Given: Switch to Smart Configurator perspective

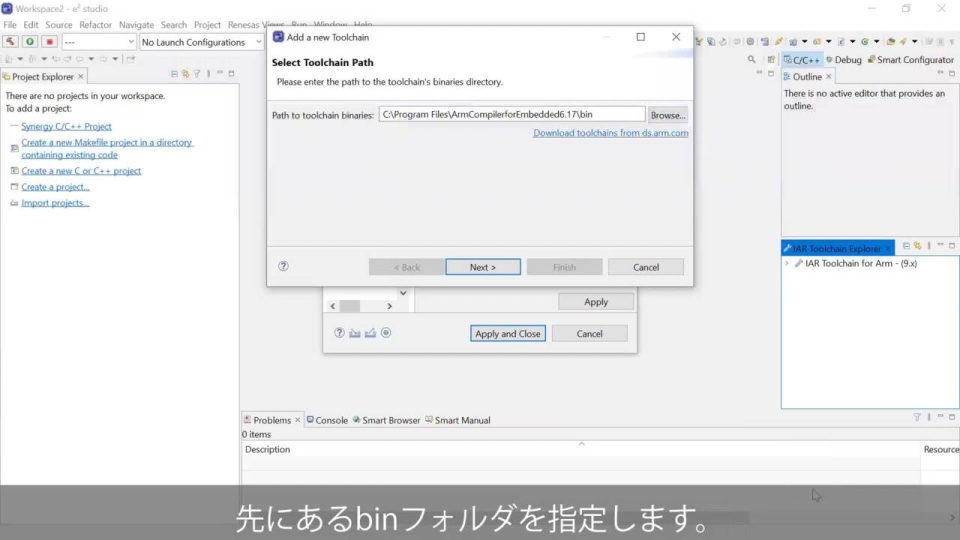Looking at the screenshot, I should coord(910,59).
